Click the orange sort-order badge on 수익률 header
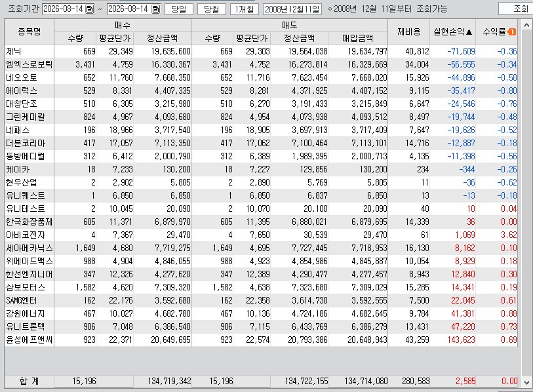This screenshot has height=392, width=533. (511, 32)
